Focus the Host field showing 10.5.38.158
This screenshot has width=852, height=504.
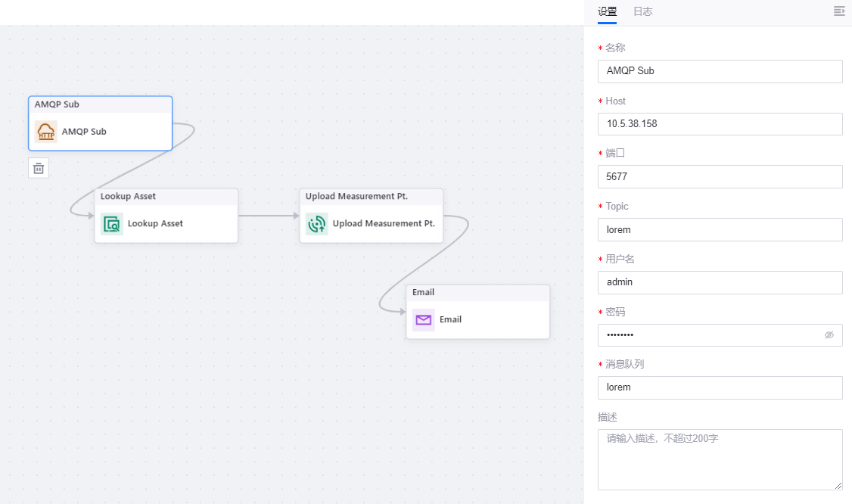(x=719, y=124)
